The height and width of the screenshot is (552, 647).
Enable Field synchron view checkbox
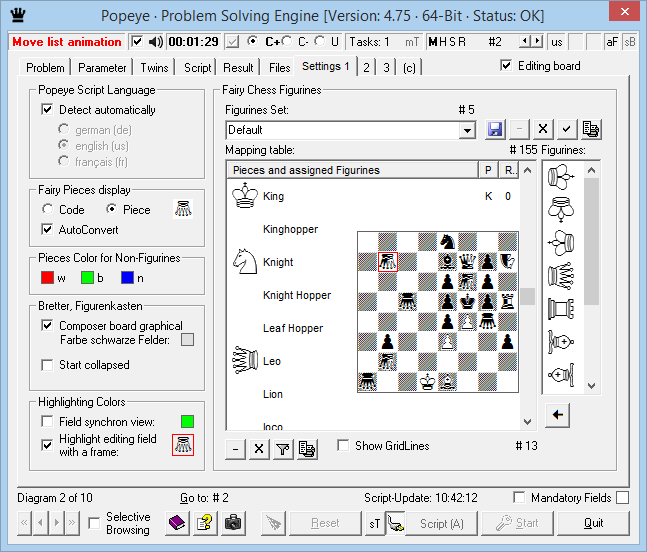tap(47, 422)
